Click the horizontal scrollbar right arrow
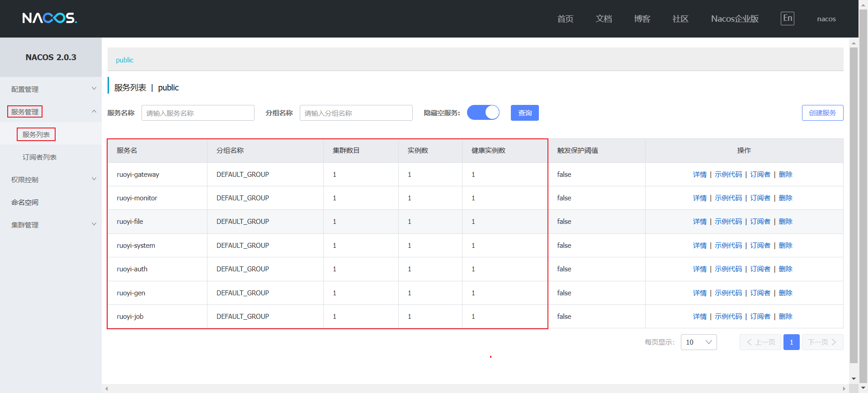This screenshot has width=868, height=393. pos(844,388)
